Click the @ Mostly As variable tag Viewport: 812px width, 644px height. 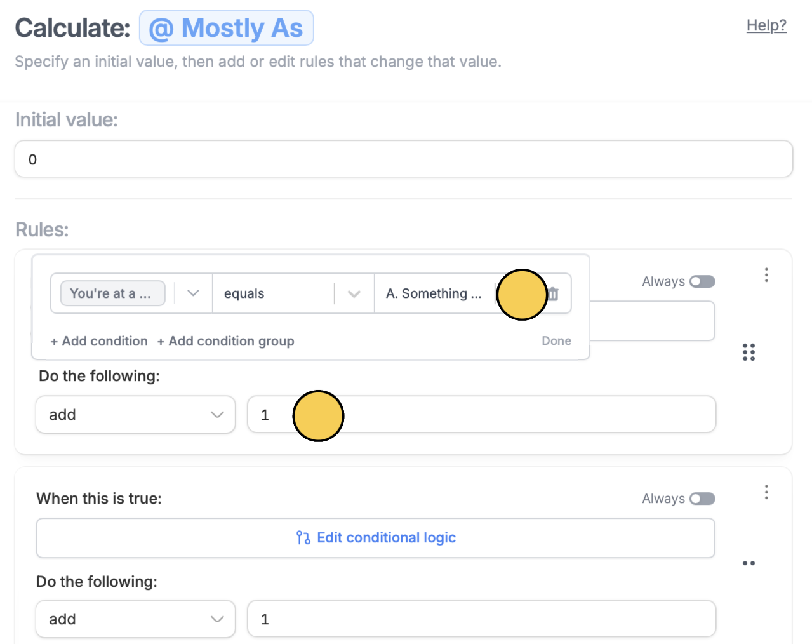point(227,28)
